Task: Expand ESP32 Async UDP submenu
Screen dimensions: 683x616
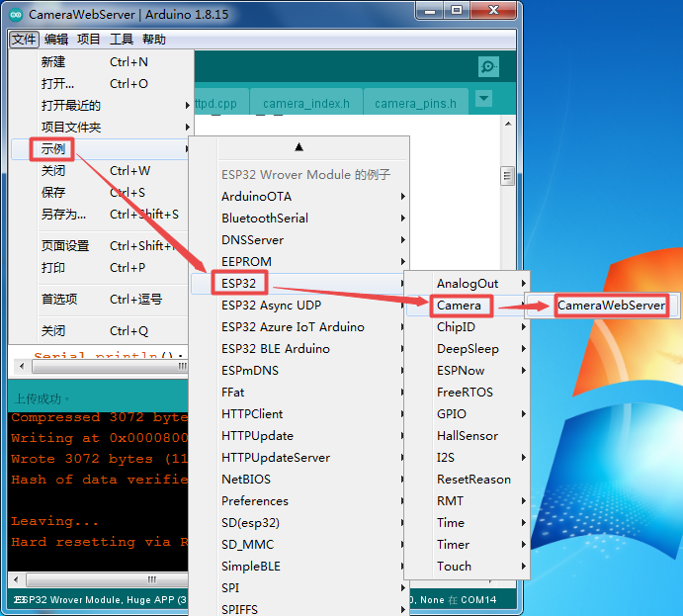Action: pos(299,306)
